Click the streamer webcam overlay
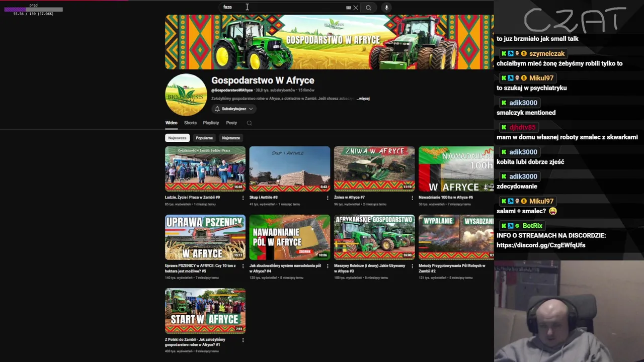This screenshot has height=362, width=644. [x=569, y=311]
